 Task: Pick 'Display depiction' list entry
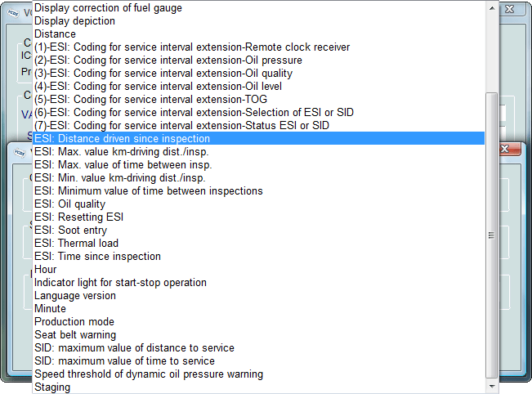[258, 20]
